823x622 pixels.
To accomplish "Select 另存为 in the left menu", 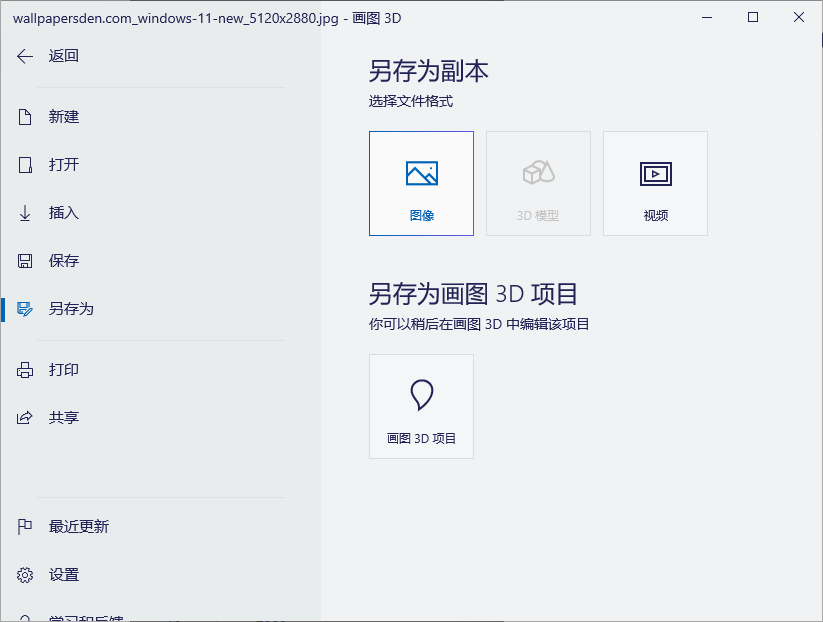I will pyautogui.click(x=63, y=309).
